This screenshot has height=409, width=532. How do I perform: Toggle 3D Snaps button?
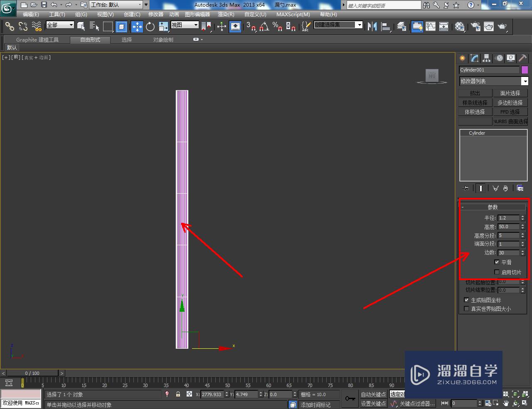point(251,27)
